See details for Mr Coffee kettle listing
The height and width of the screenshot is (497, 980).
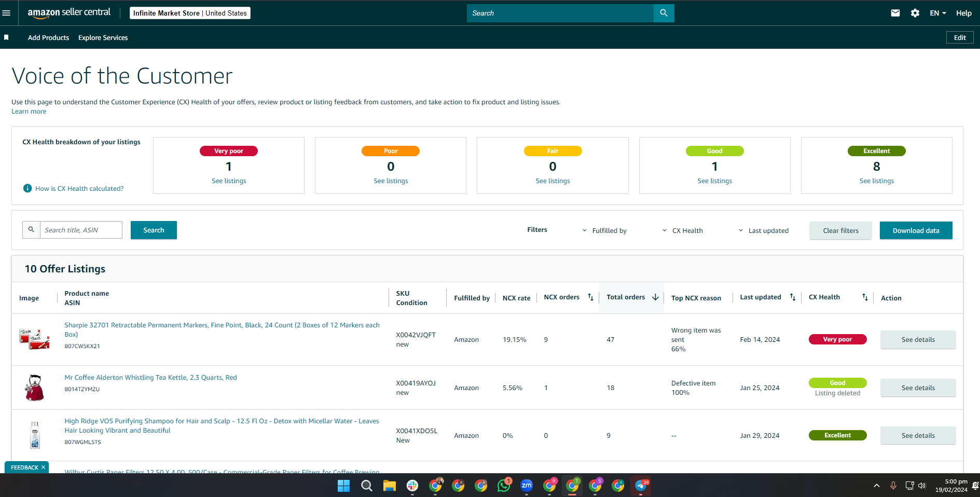[918, 388]
